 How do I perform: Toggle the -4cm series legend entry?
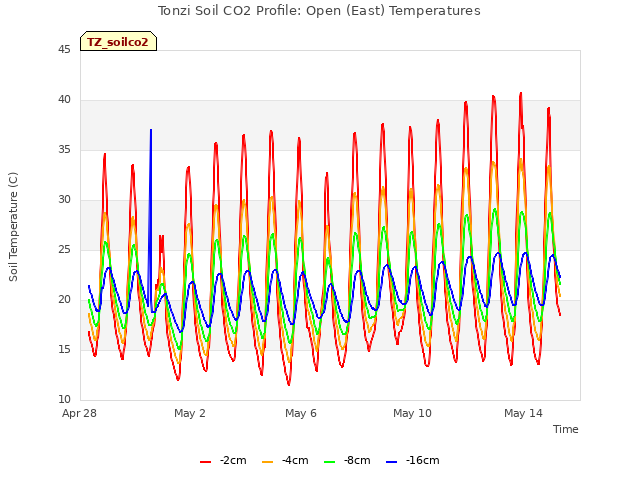tap(285, 461)
